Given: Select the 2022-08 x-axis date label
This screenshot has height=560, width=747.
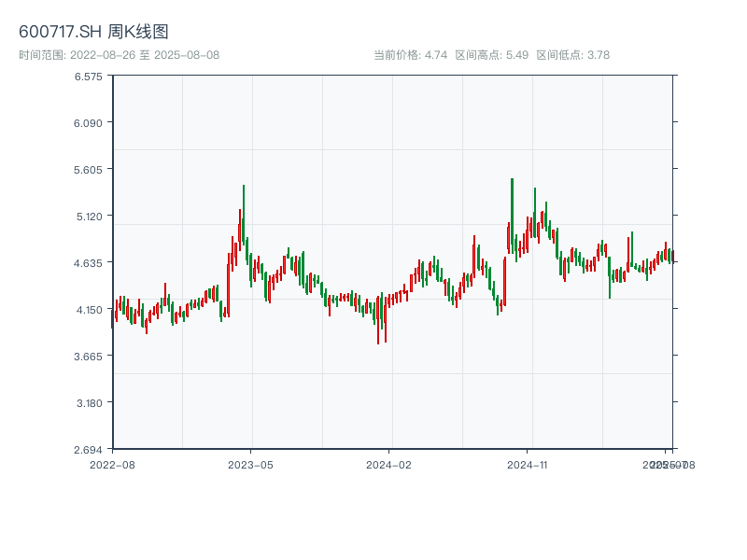Looking at the screenshot, I should 112,464.
